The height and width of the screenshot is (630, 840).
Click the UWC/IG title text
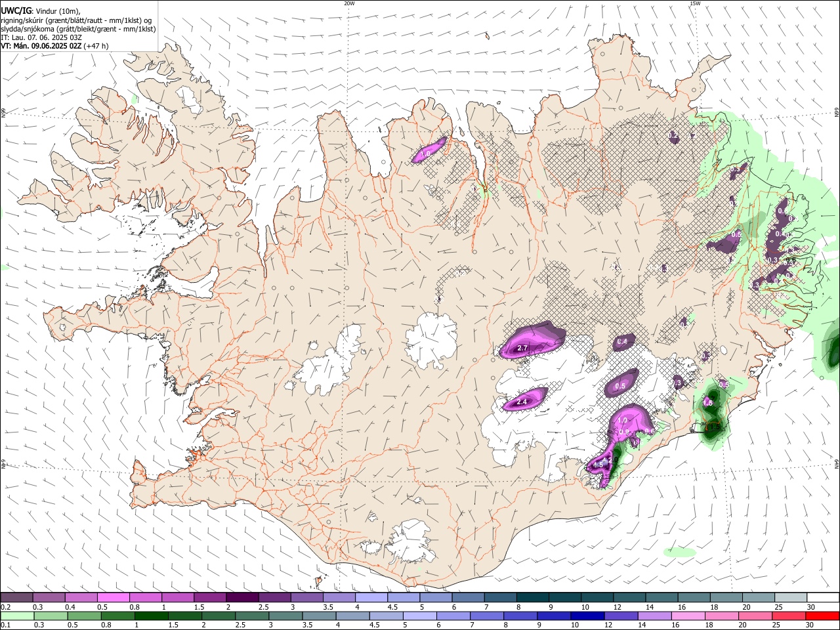16,10
